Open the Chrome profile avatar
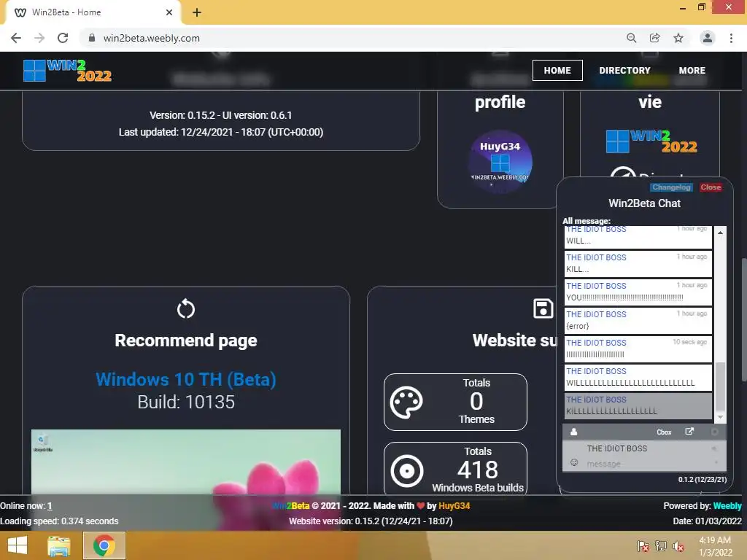The image size is (747, 560). (708, 38)
